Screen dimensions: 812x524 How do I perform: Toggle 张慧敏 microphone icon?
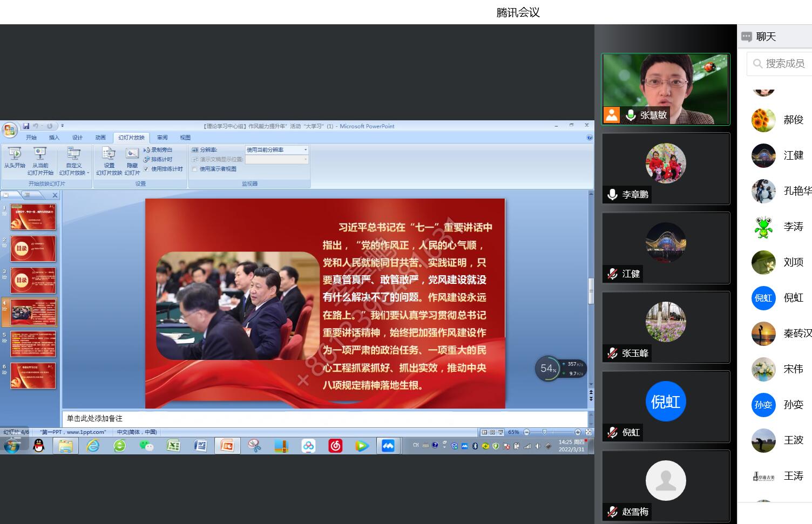(630, 115)
